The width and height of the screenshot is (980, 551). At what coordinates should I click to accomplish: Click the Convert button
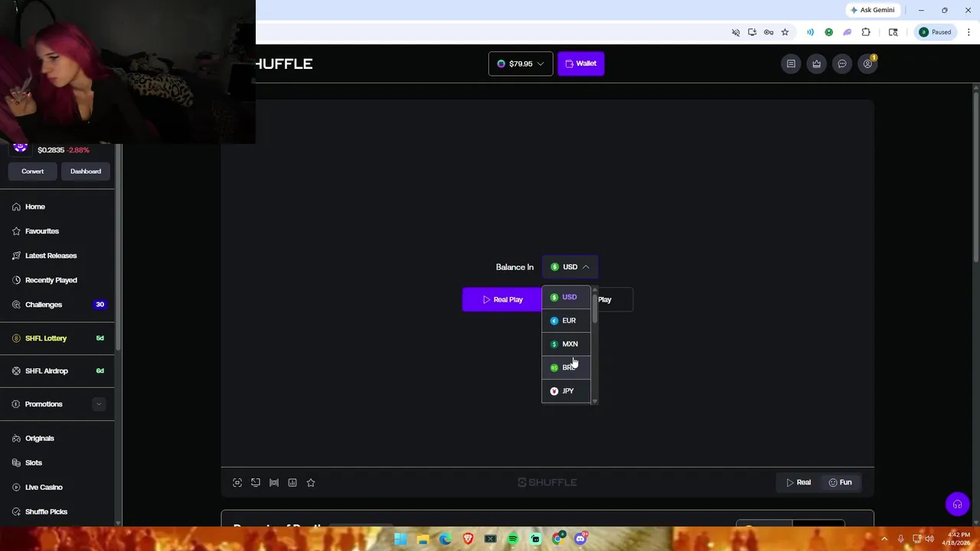coord(32,171)
